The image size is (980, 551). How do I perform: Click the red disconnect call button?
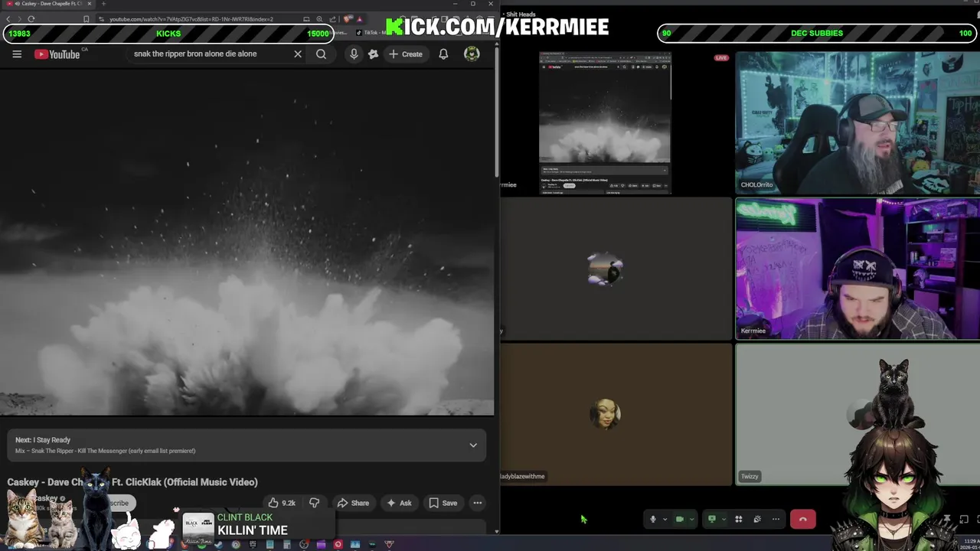tap(802, 519)
